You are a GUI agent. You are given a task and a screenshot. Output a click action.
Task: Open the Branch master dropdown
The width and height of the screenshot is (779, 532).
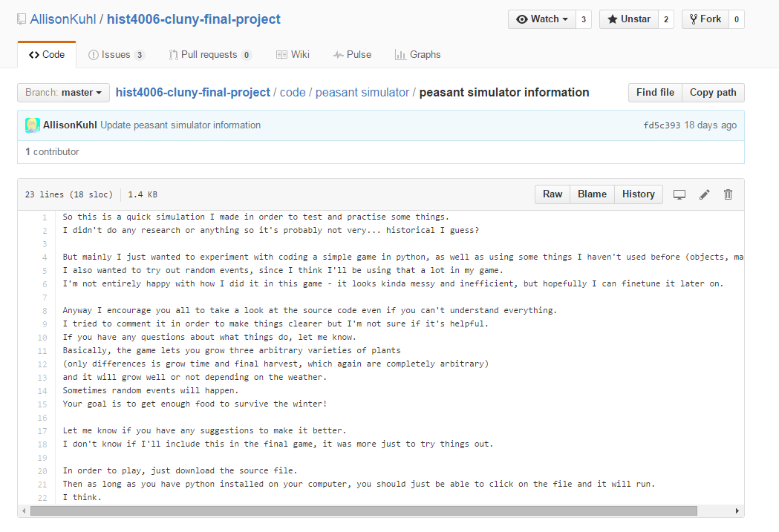coord(64,93)
